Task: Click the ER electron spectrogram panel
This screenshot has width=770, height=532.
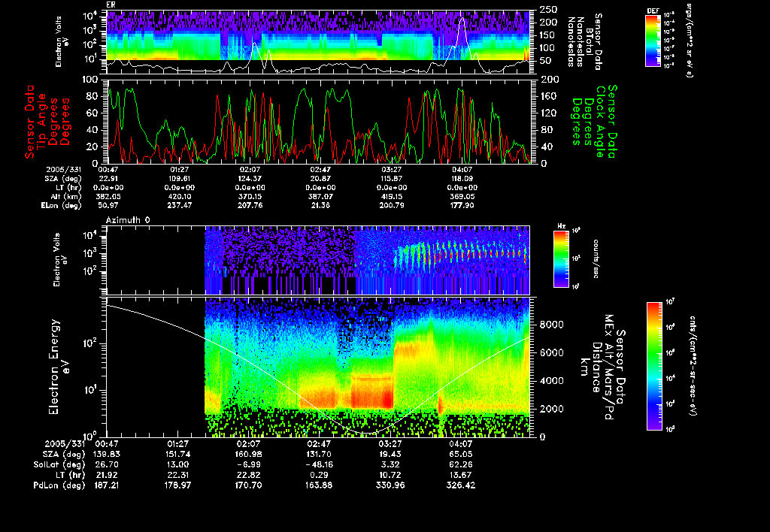Action: [318, 42]
